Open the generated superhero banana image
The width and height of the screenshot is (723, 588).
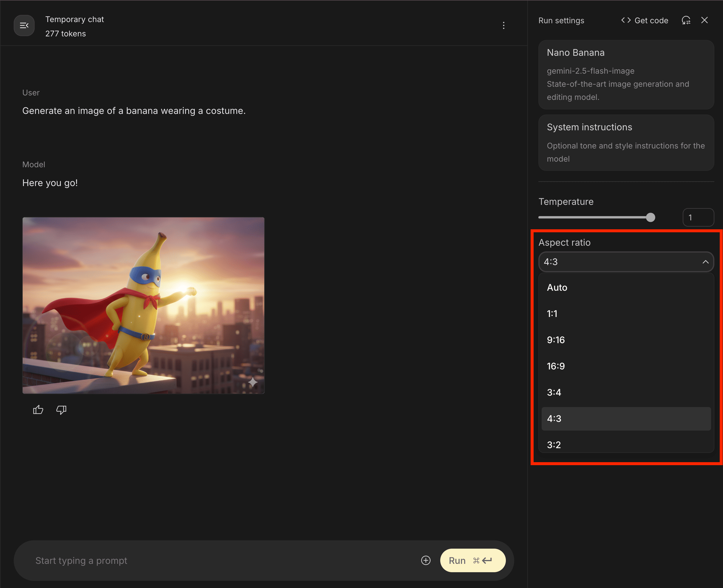pos(143,305)
